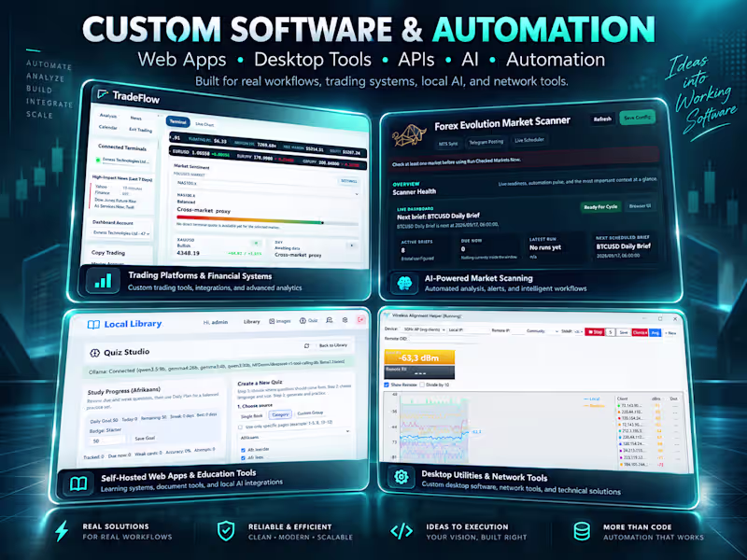747x560 pixels.
Task: Open the Community dropdown
Action: tap(553, 331)
